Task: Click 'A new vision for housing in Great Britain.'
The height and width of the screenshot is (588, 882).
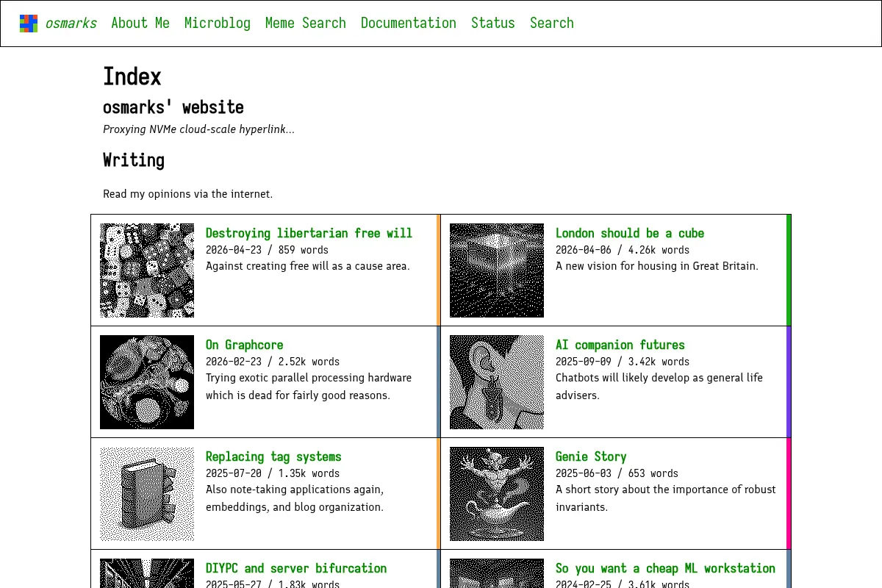Action: (x=657, y=266)
